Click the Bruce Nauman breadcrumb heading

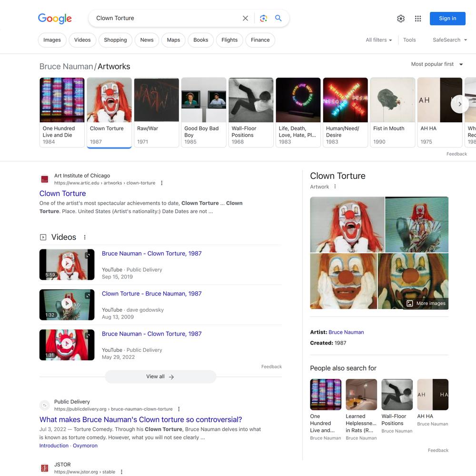click(66, 66)
